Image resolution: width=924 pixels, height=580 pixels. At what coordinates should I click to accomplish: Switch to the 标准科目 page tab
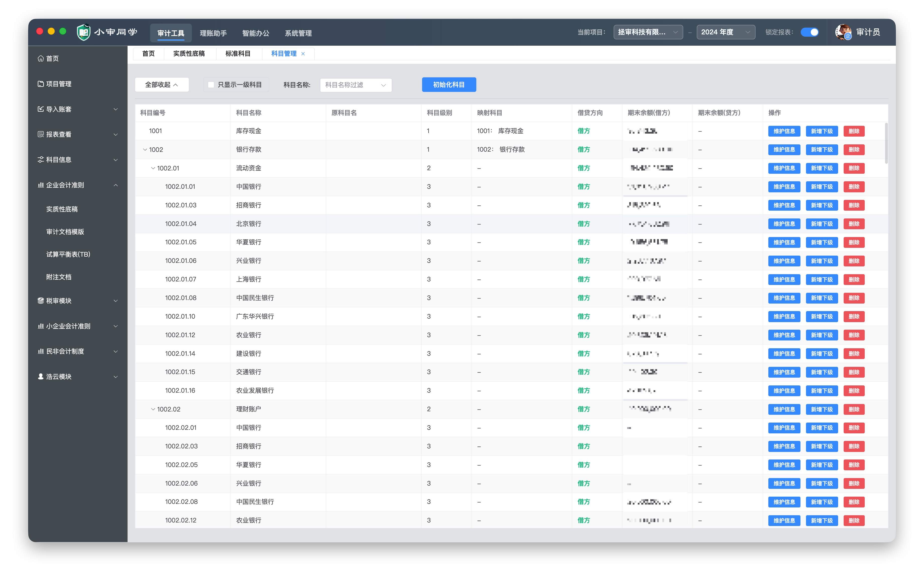coord(238,54)
